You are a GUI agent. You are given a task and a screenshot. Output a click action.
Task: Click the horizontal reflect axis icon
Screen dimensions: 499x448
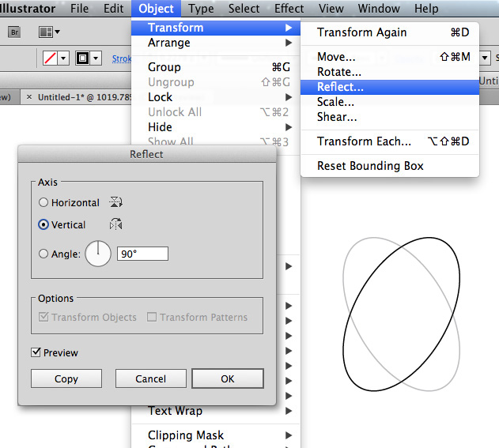[117, 202]
